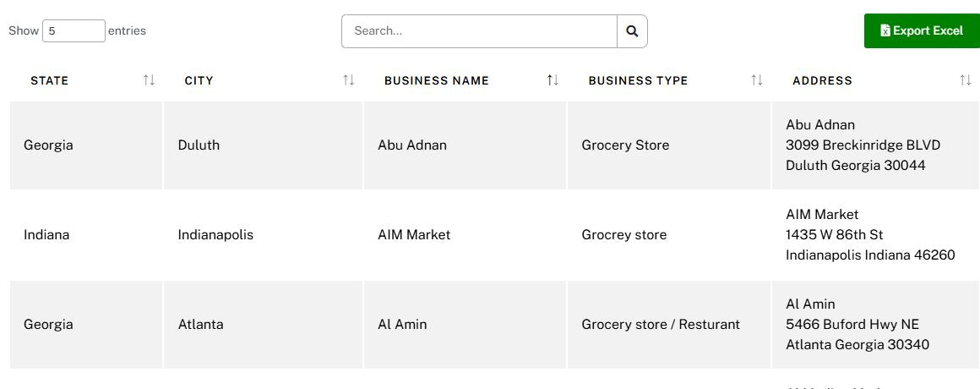Sort by Address column arrow icon

coord(965,80)
